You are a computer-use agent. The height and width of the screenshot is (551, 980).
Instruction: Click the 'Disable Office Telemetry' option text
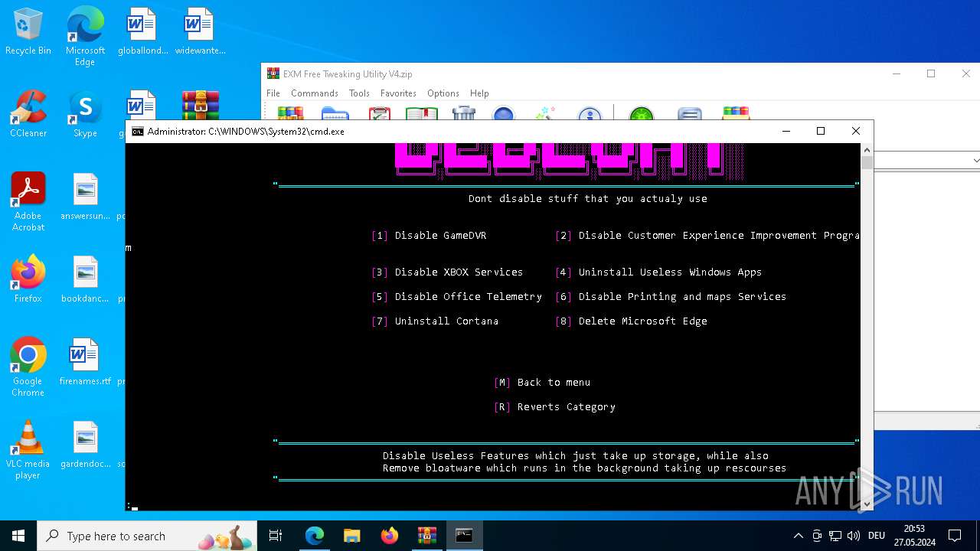click(468, 297)
